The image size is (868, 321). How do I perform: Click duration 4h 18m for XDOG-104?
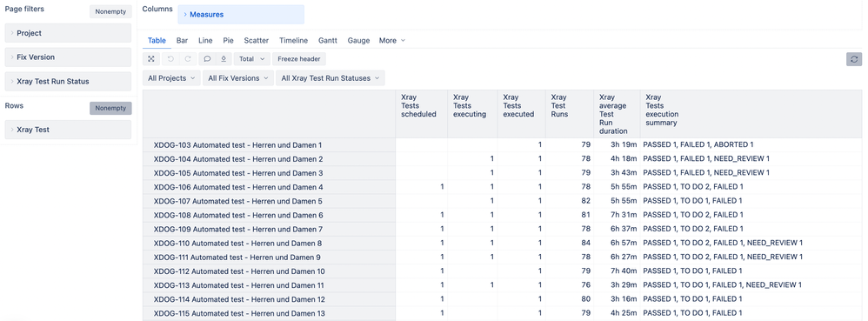(624, 159)
